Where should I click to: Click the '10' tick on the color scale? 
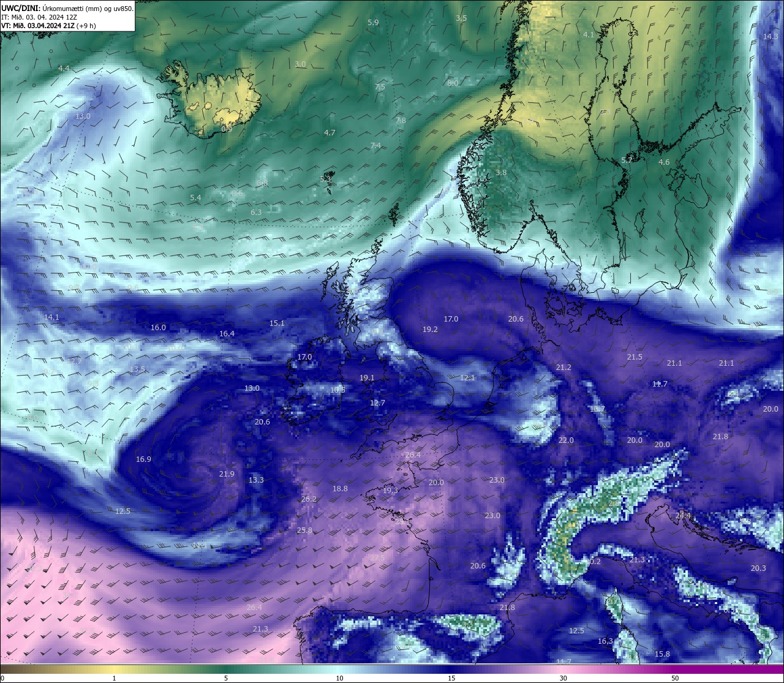(x=339, y=678)
